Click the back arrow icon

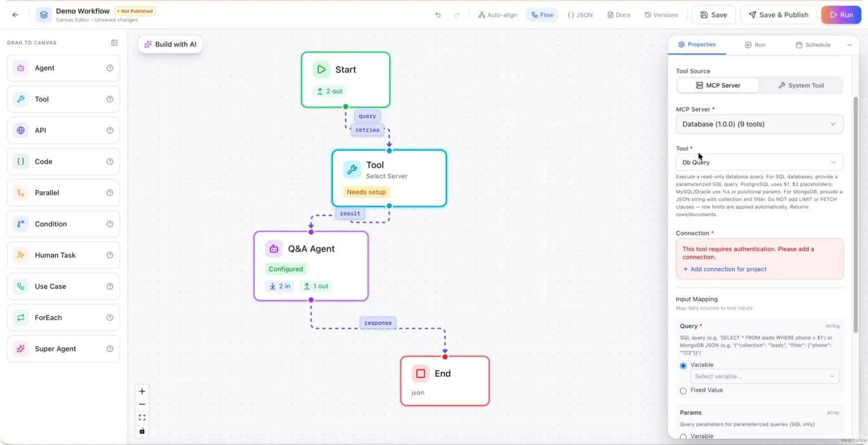click(x=15, y=15)
